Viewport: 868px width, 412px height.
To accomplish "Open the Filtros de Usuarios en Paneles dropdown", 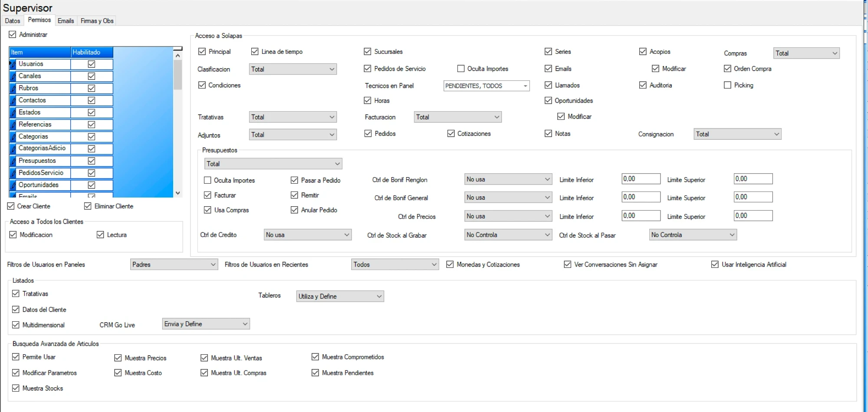I will [174, 264].
